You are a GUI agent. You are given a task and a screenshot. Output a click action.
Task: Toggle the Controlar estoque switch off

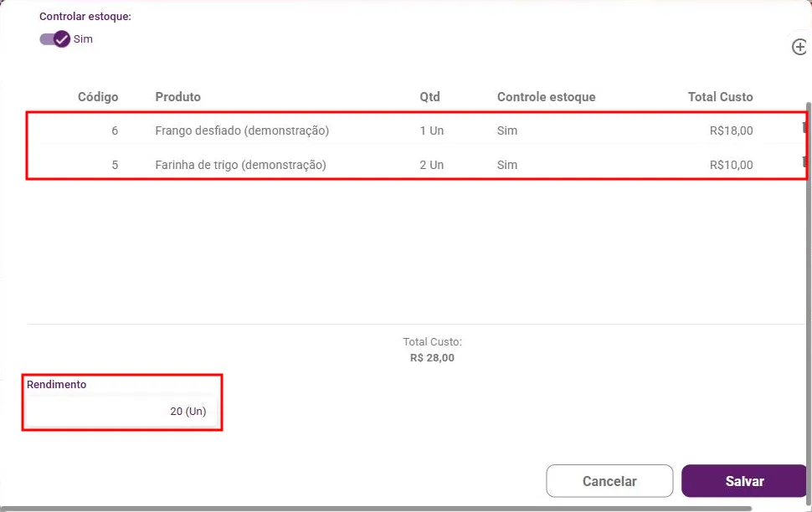pyautogui.click(x=55, y=38)
